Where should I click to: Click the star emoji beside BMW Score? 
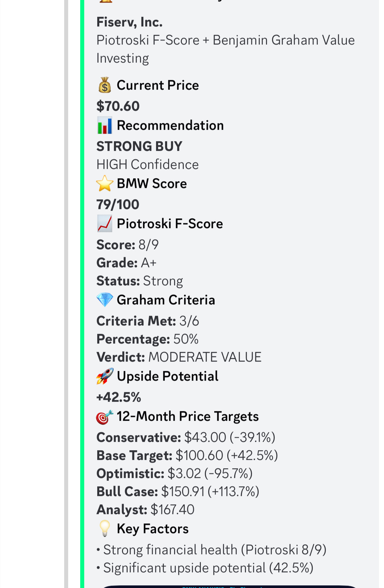click(105, 184)
